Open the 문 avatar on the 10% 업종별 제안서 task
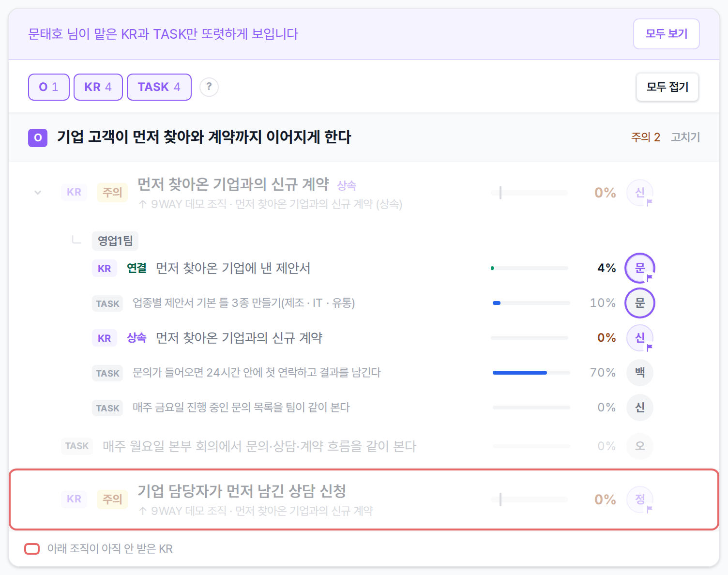 point(640,303)
